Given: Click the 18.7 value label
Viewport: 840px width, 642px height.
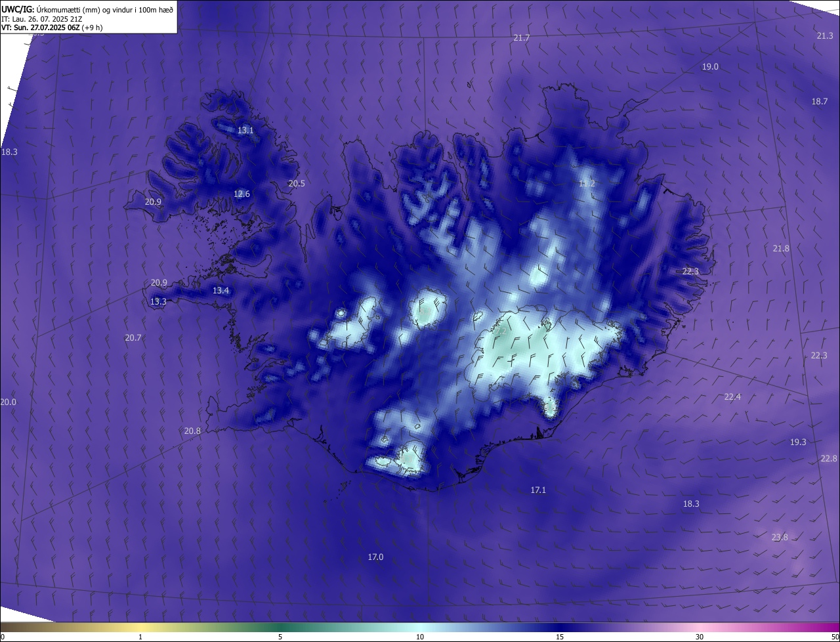Looking at the screenshot, I should pos(820,101).
